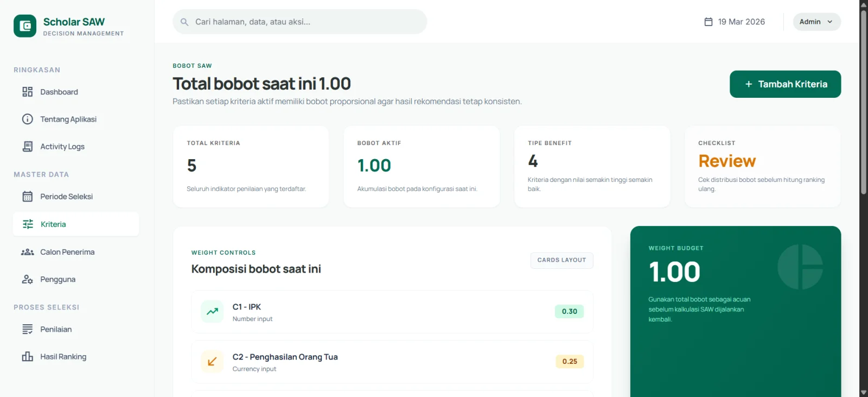This screenshot has height=397, width=868.
Task: Open Activity Logs icon in sidebar
Action: pos(28,147)
